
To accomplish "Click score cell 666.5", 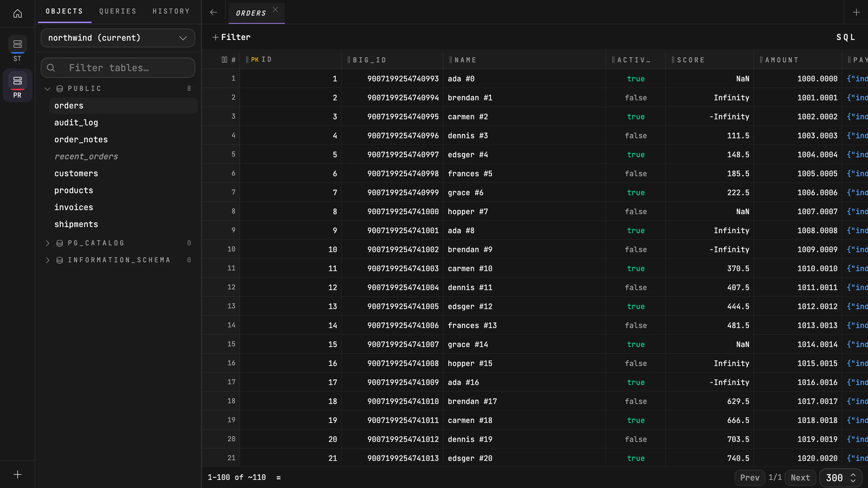I will click(710, 420).
